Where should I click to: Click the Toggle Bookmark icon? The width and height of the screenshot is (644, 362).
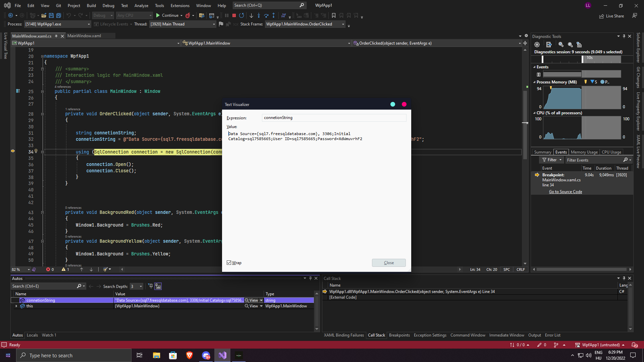(334, 15)
